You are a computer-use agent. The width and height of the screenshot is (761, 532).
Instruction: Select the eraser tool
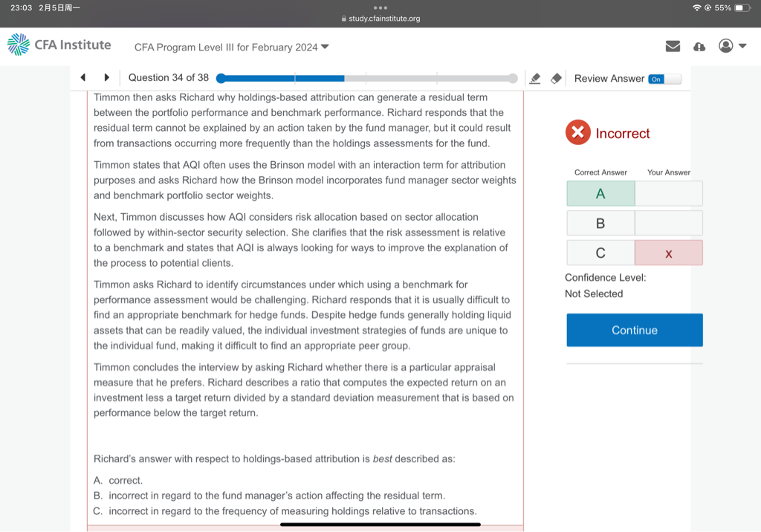click(556, 78)
